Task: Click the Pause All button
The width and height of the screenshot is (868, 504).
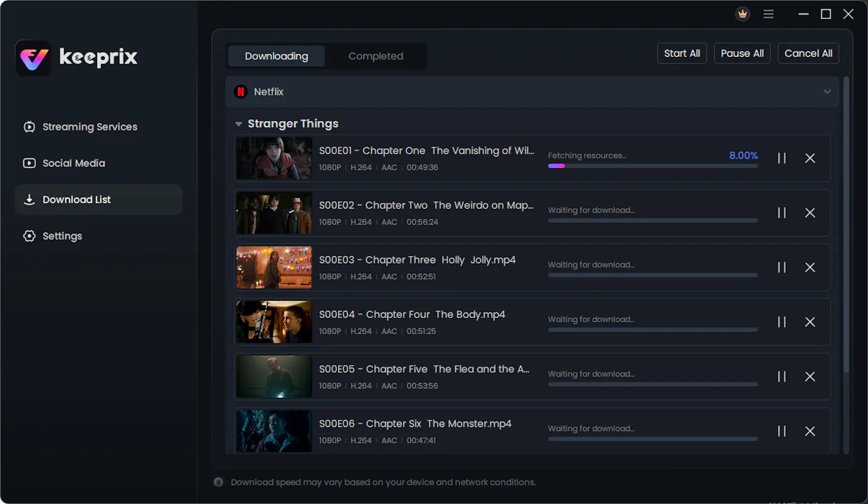Action: (742, 53)
